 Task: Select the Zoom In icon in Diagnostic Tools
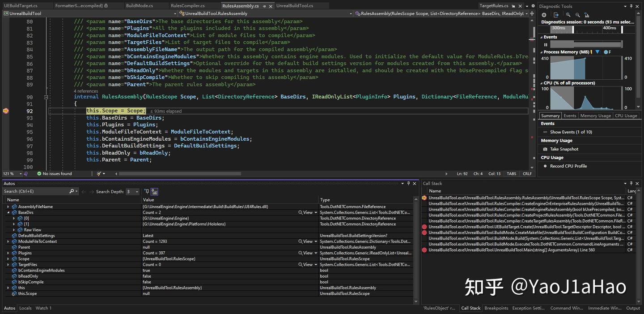coord(568,15)
